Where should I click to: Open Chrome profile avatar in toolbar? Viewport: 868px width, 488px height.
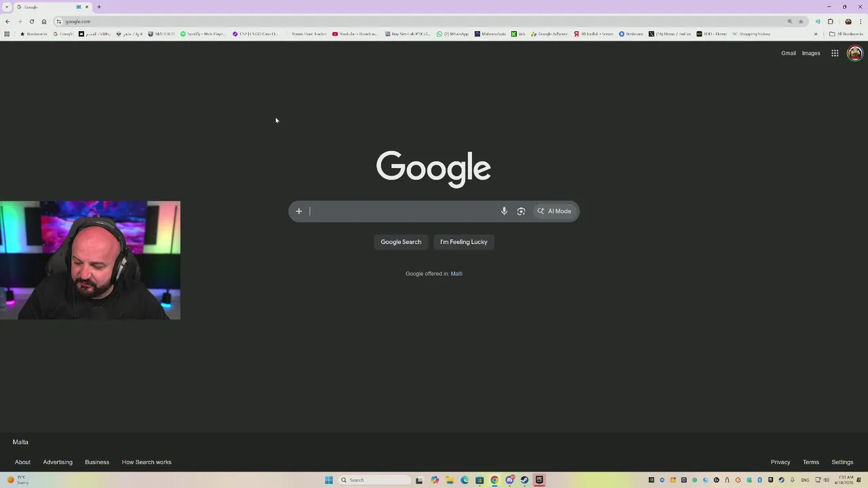(x=848, y=22)
